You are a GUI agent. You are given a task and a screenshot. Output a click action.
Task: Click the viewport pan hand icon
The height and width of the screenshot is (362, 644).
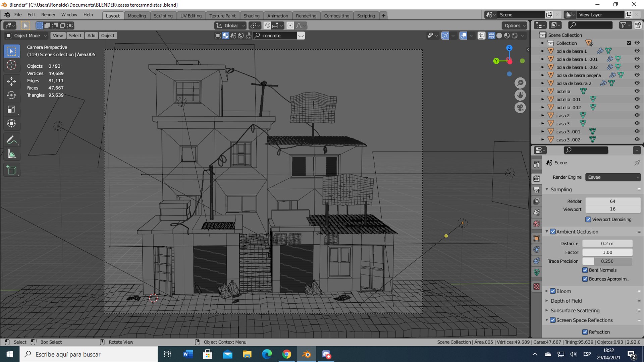click(520, 95)
